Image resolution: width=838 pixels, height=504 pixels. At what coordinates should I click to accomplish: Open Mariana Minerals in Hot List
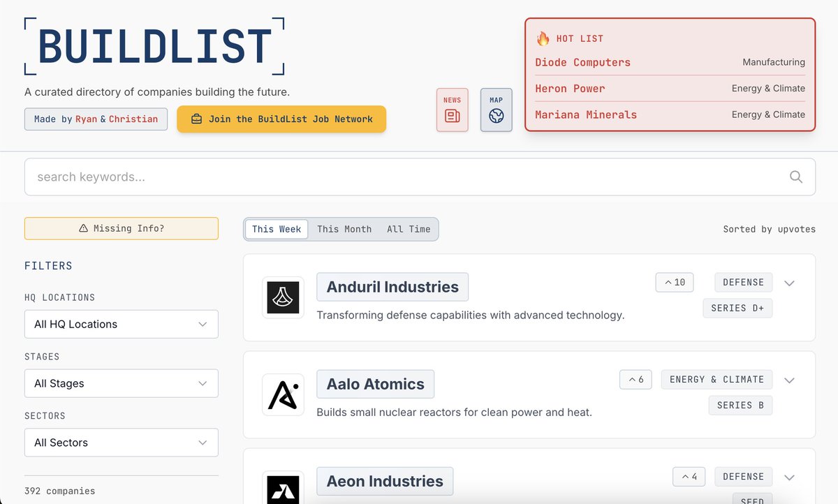(586, 114)
